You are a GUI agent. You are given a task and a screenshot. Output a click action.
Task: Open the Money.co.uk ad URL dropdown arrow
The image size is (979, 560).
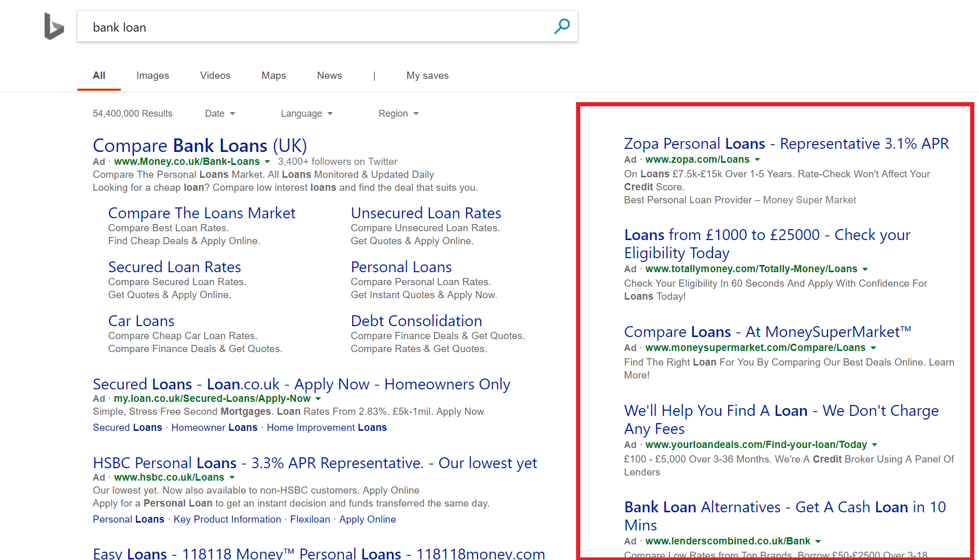267,162
